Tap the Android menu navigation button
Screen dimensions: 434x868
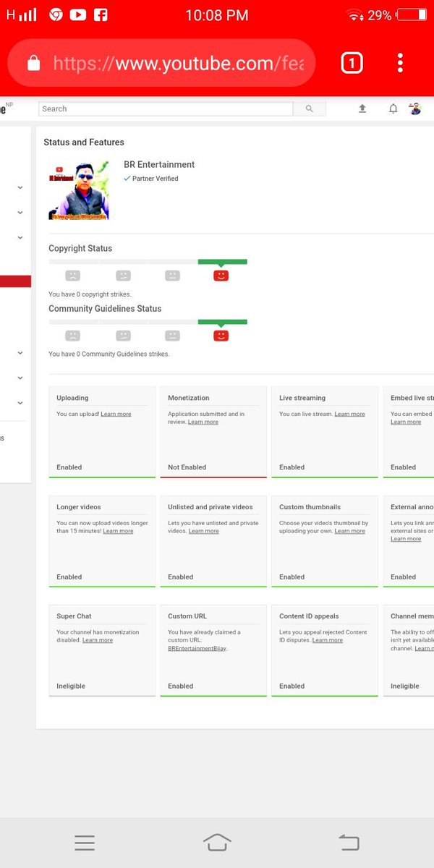[x=85, y=842]
